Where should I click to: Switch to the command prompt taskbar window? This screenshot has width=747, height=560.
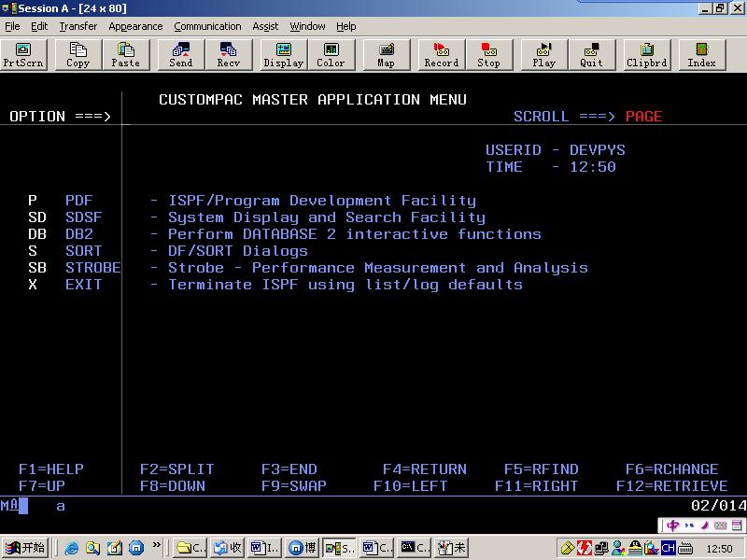(414, 548)
